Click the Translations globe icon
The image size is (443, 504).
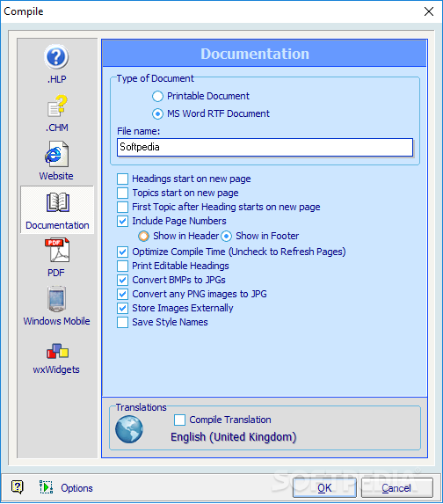(129, 429)
